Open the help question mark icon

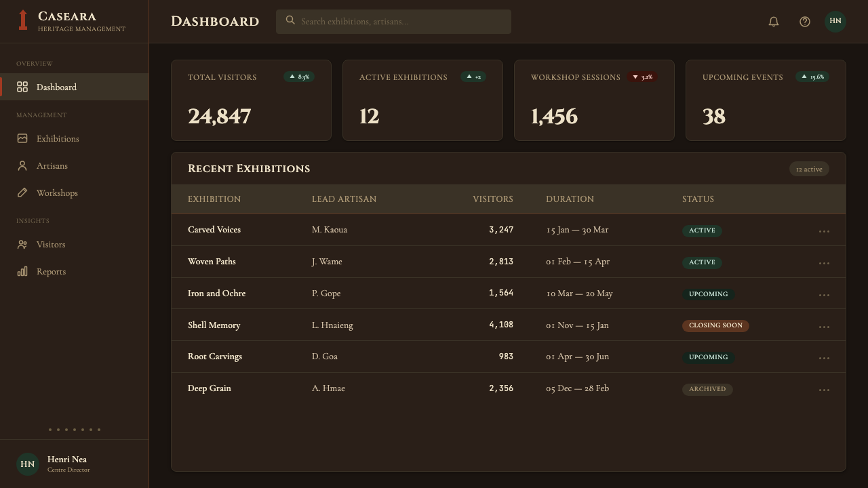805,22
